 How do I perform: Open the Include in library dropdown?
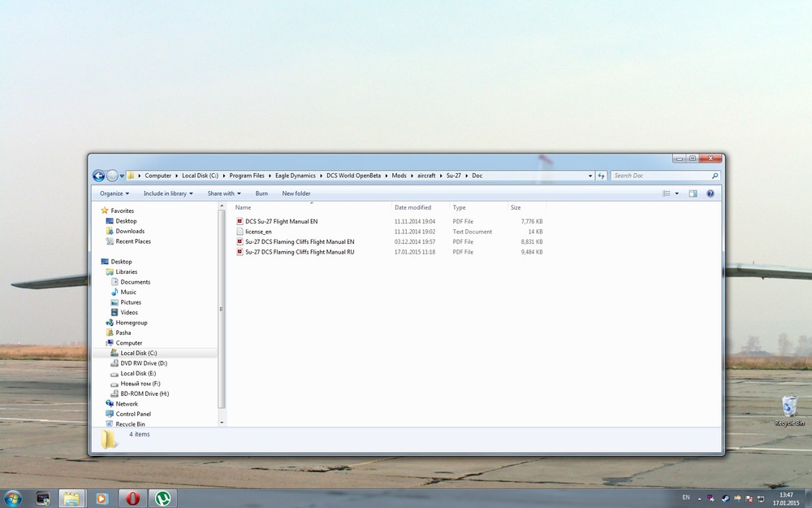point(168,193)
